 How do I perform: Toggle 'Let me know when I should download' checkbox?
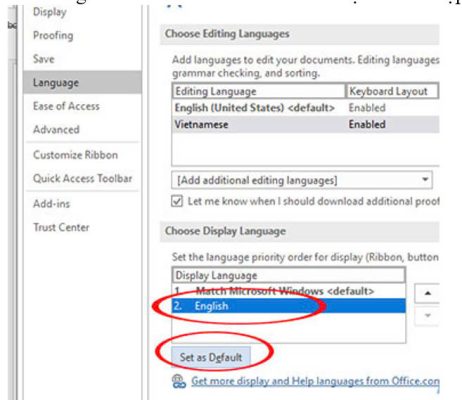(x=177, y=201)
